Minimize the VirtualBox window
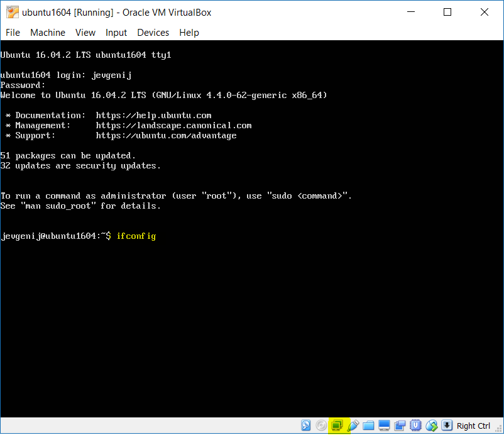Screen dimensions: 504x435 pyautogui.click(x=411, y=12)
